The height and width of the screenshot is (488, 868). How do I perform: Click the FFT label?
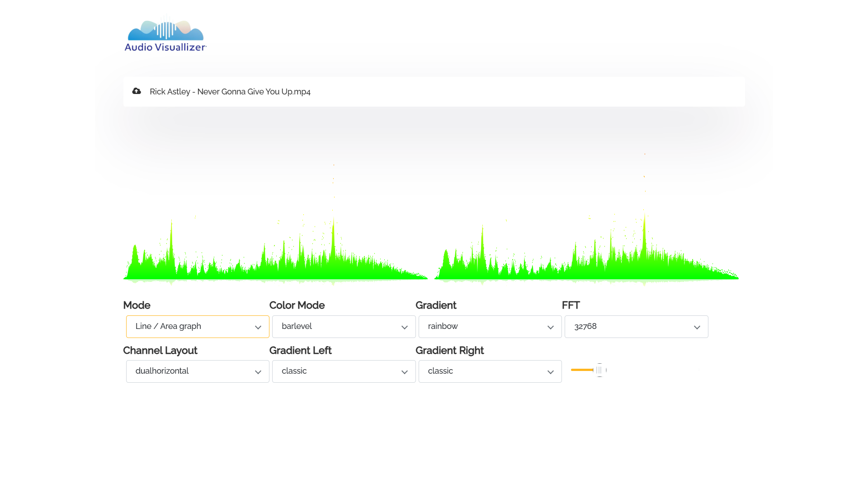pos(571,305)
